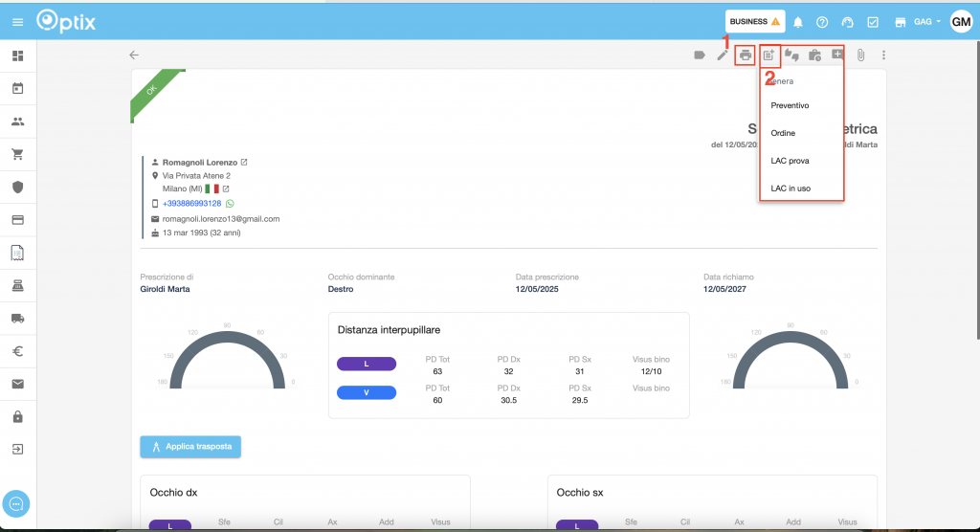The image size is (980, 532).
Task: Select Preventivo from the Genera menu
Action: [x=790, y=105]
